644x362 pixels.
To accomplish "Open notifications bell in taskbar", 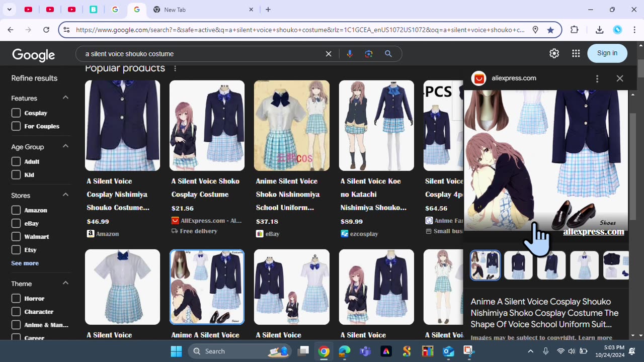I will pos(632,351).
